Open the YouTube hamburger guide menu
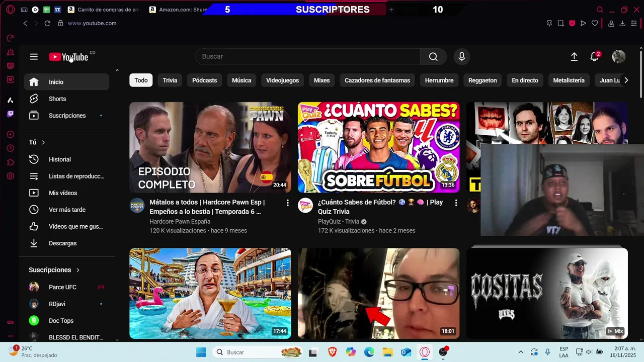The width and height of the screenshot is (644, 362). [x=34, y=57]
